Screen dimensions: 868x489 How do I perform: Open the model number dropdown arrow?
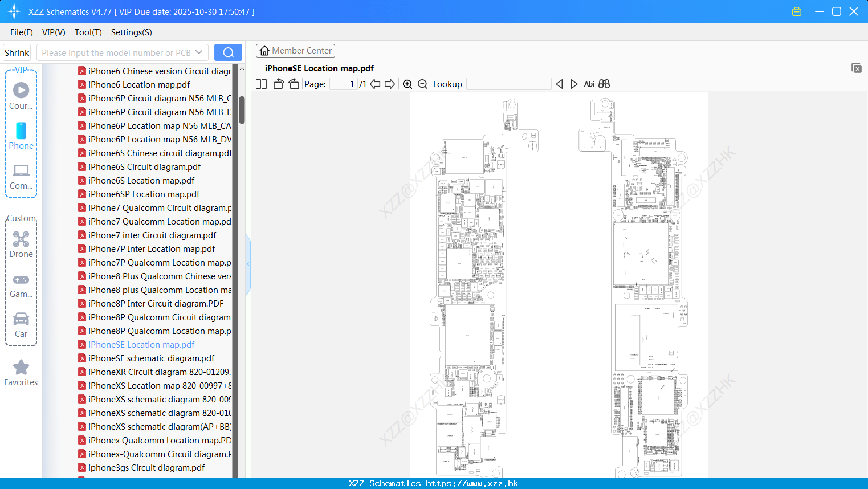pos(199,52)
